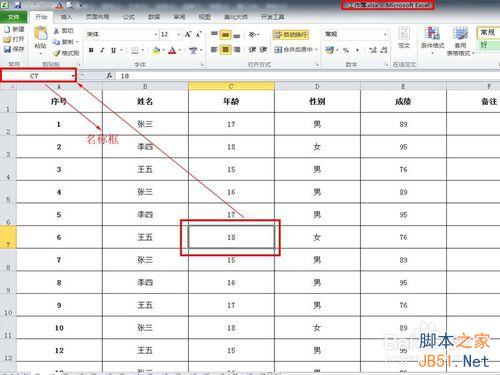Click the increase decimal icon
This screenshot has width=500, height=375.
pos(373,50)
